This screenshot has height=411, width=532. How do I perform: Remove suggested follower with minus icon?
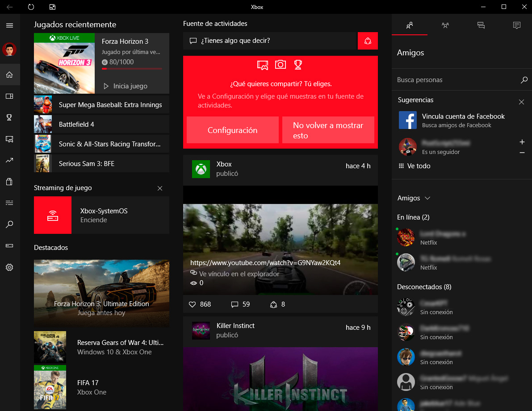[522, 153]
